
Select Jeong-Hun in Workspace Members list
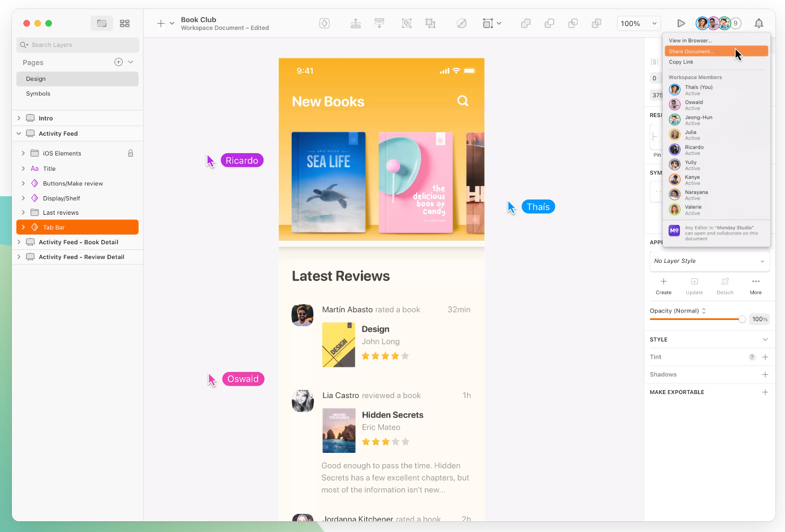[717, 120]
